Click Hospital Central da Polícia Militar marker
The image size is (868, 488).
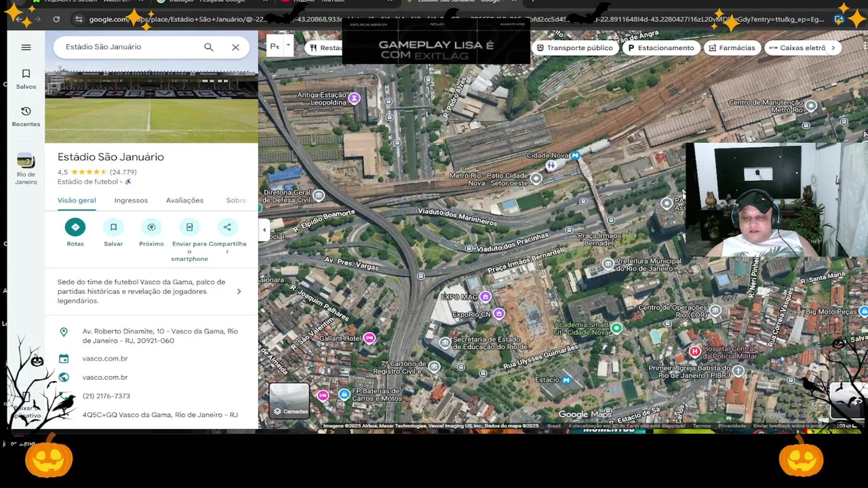[x=694, y=351]
